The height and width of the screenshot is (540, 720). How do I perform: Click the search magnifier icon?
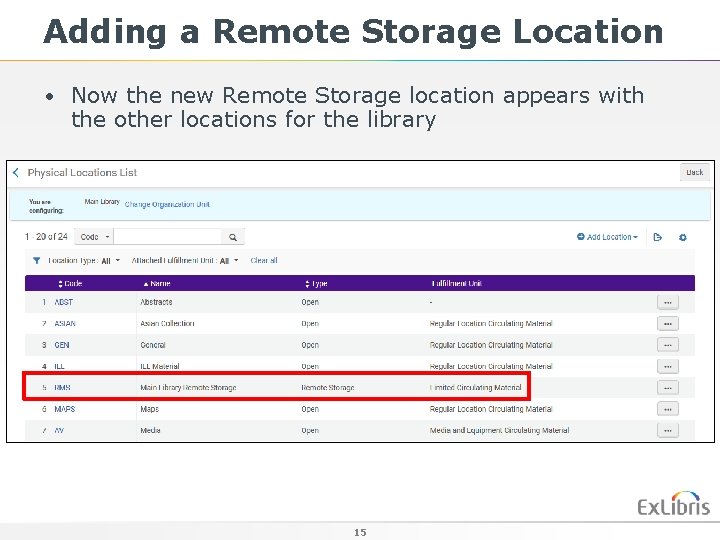click(x=233, y=237)
